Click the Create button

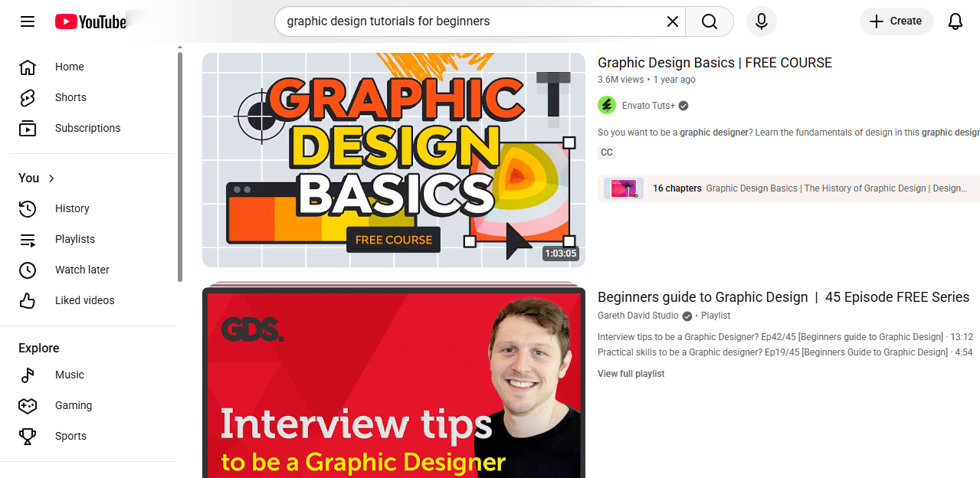896,21
